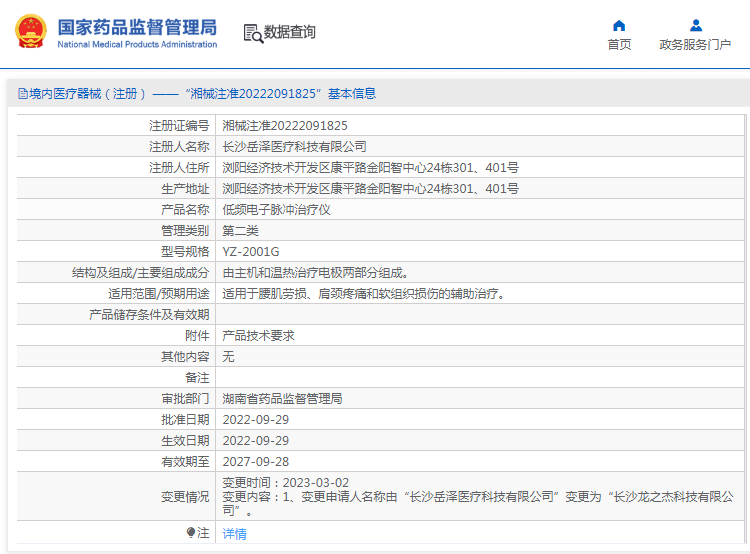The width and height of the screenshot is (750, 554).
Task: Open 详情 details link
Action: click(234, 533)
